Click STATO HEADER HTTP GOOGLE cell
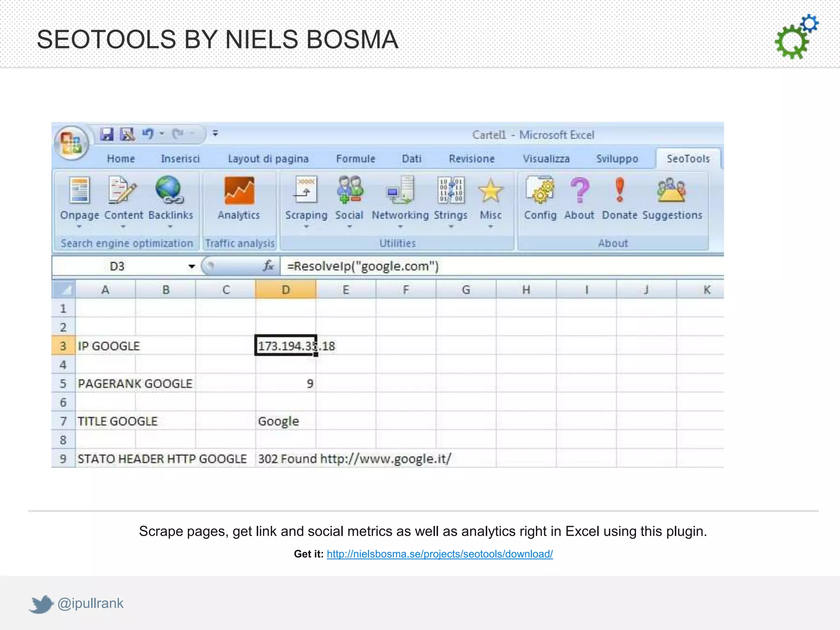Screen dimensions: 840x630 coord(105,459)
